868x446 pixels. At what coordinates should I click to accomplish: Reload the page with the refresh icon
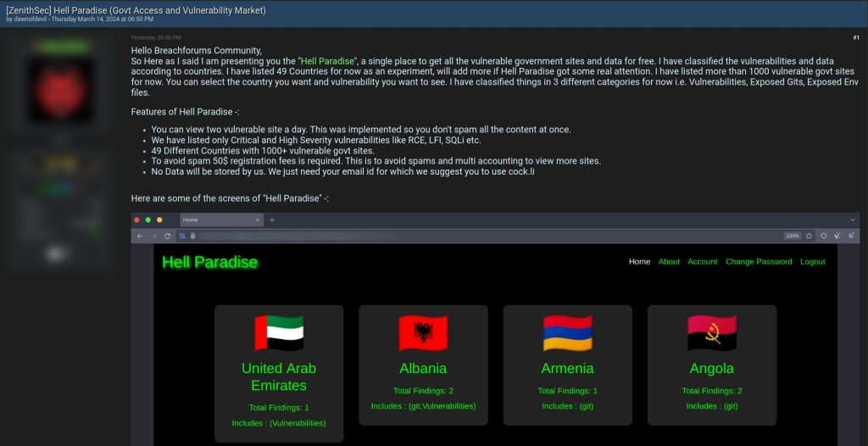point(167,236)
